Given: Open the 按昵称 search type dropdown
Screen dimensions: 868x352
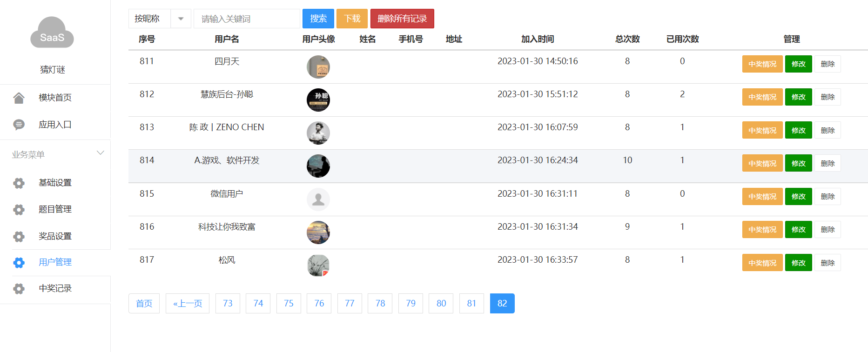Looking at the screenshot, I should 159,19.
